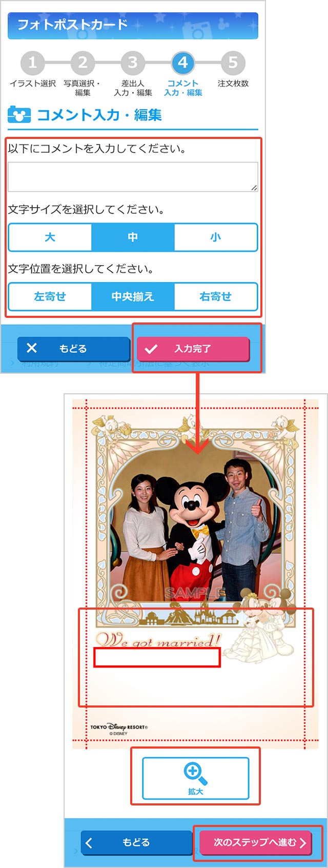Choose 中央揃え text alignment

(133, 296)
